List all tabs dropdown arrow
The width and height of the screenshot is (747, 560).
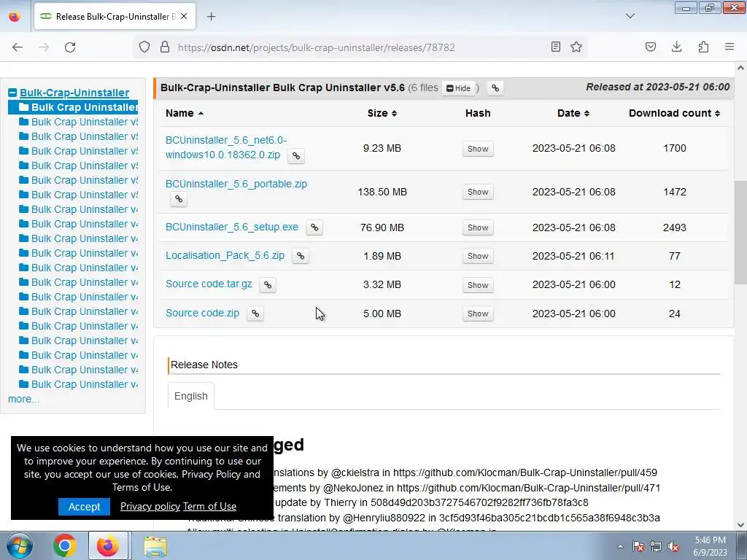pyautogui.click(x=630, y=16)
